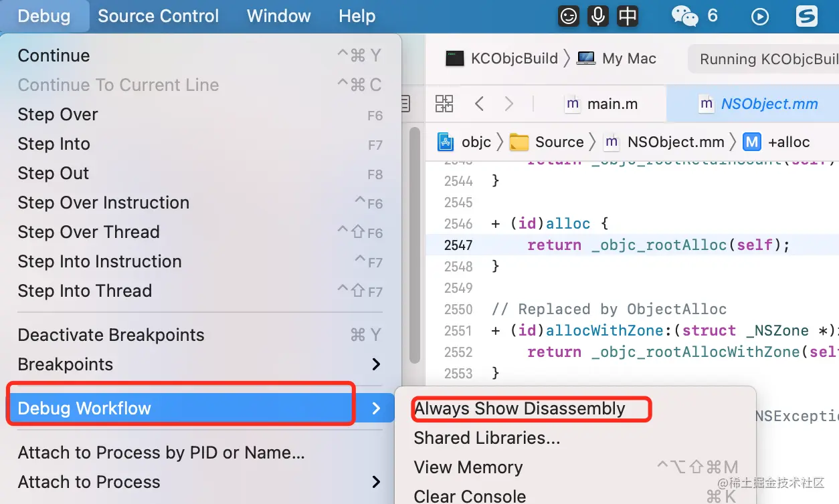Viewport: 839px width, 504px height.
Task: Click the related items grid icon
Action: point(444,104)
